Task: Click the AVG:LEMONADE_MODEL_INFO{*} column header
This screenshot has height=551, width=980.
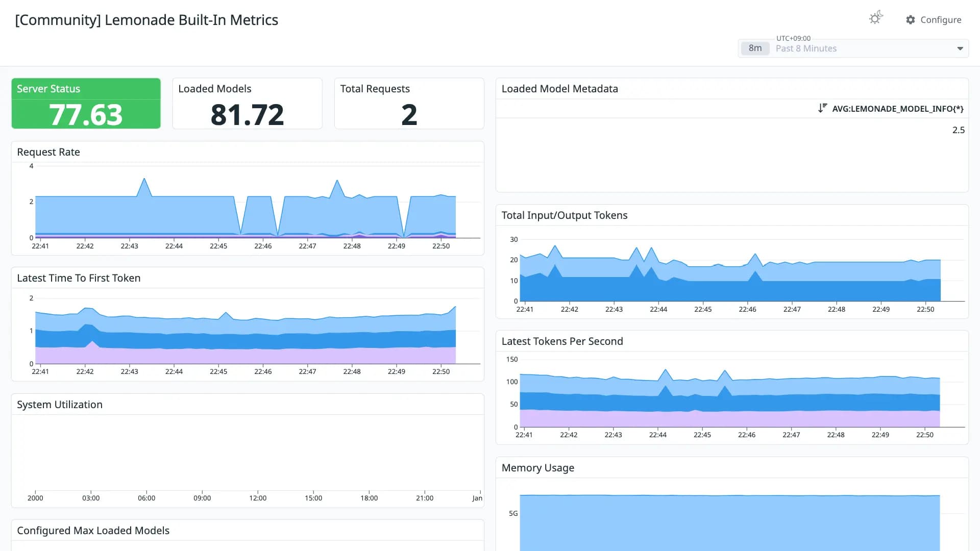Action: (x=897, y=109)
